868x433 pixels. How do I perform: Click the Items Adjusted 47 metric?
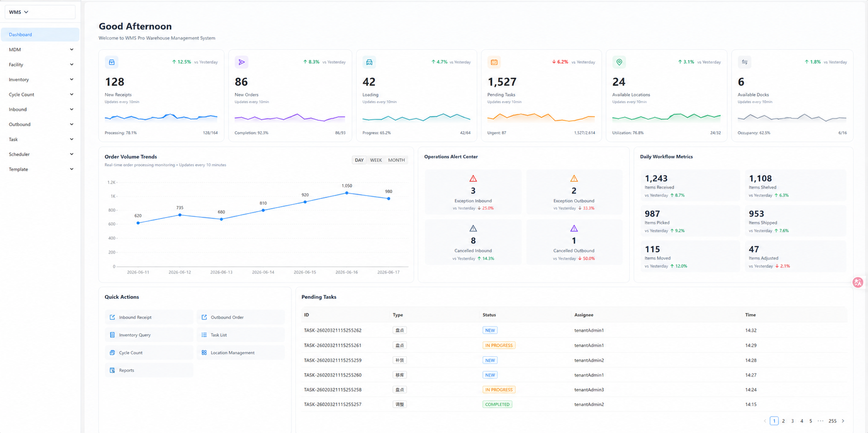(795, 257)
